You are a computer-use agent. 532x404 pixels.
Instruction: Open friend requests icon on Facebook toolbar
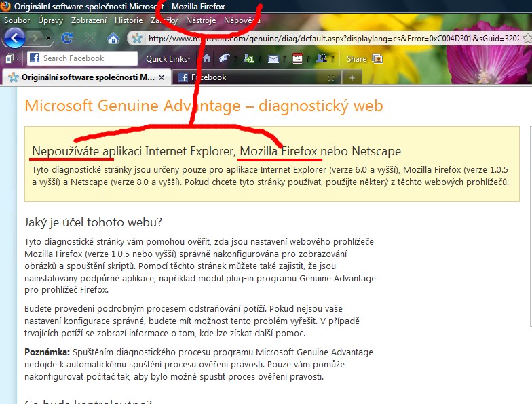click(248, 58)
